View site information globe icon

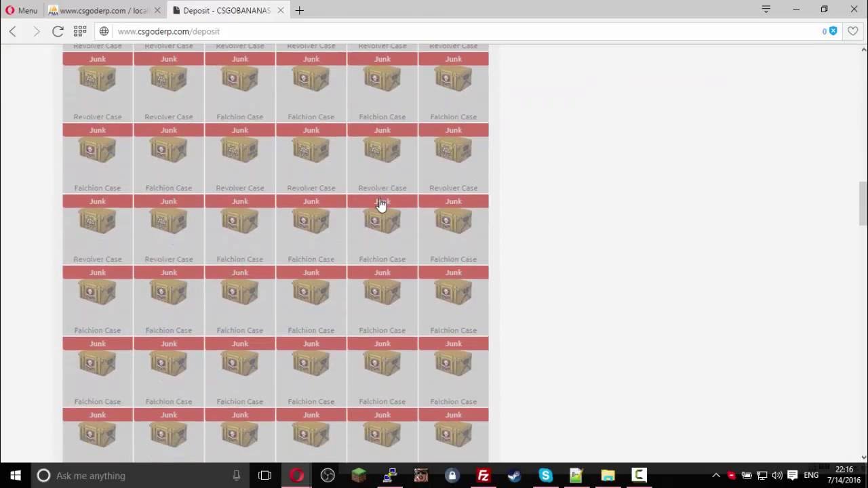pyautogui.click(x=104, y=31)
